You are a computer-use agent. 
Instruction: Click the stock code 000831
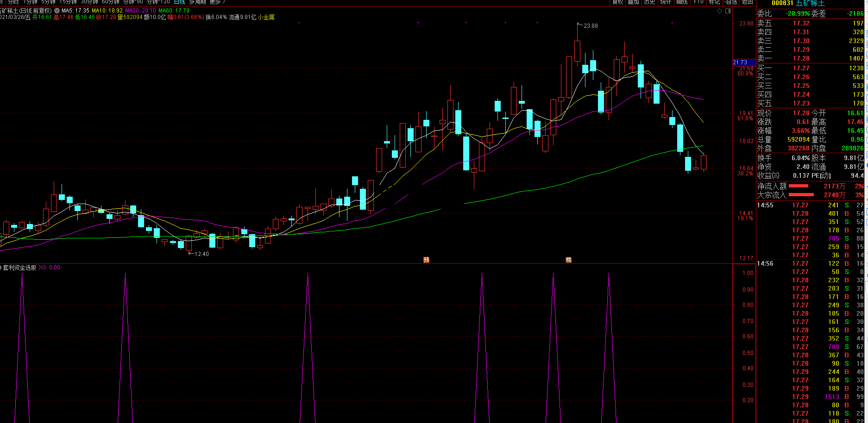(x=782, y=3)
